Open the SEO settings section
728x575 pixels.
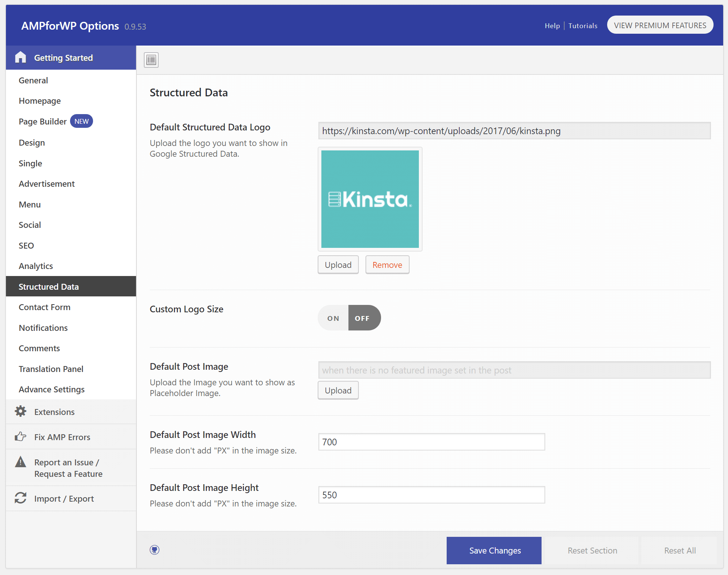(26, 245)
